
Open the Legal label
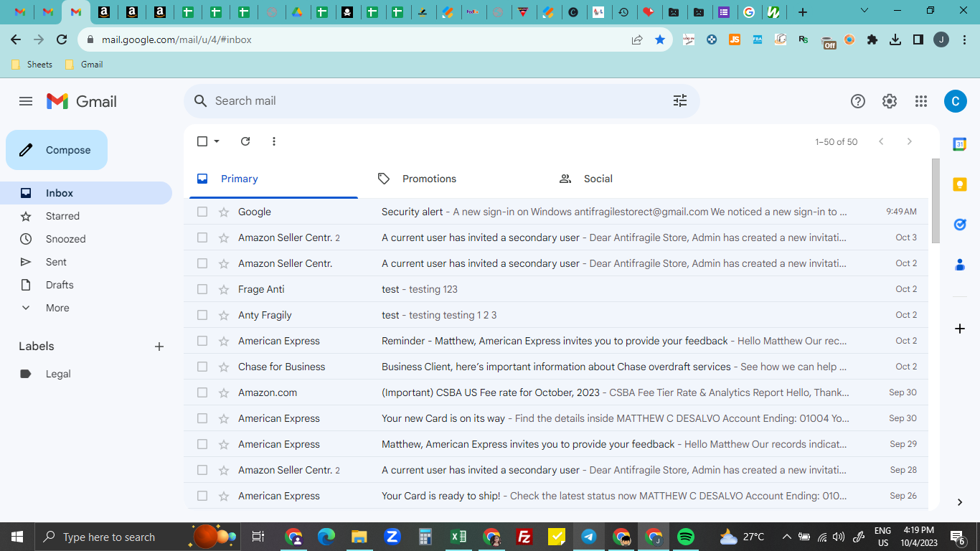pos(86,374)
